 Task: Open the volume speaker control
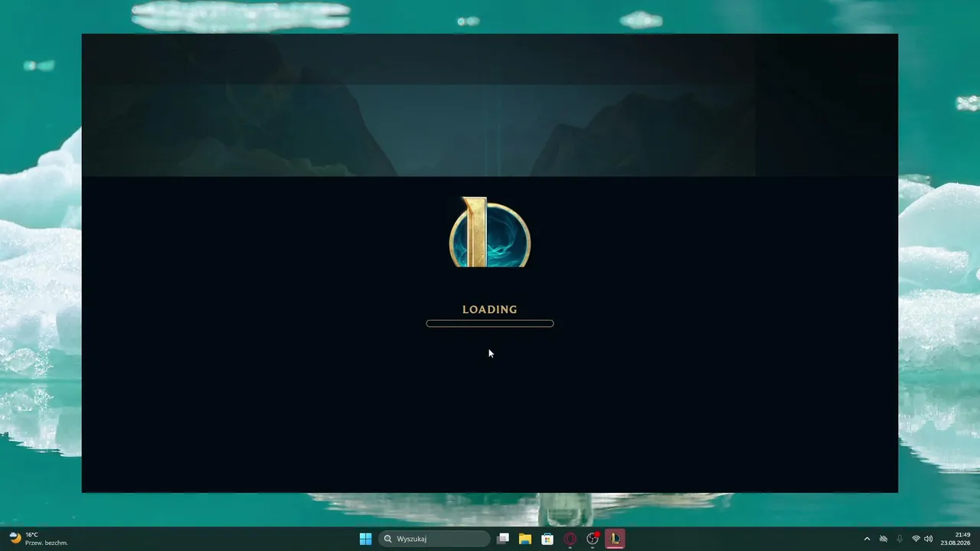(929, 539)
